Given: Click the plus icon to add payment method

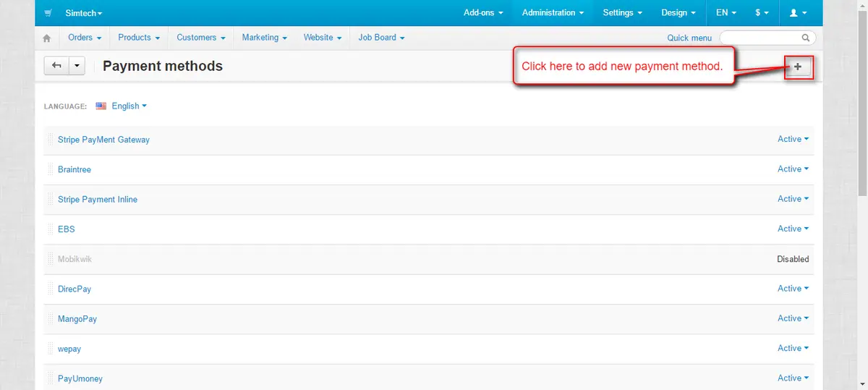Looking at the screenshot, I should point(798,67).
